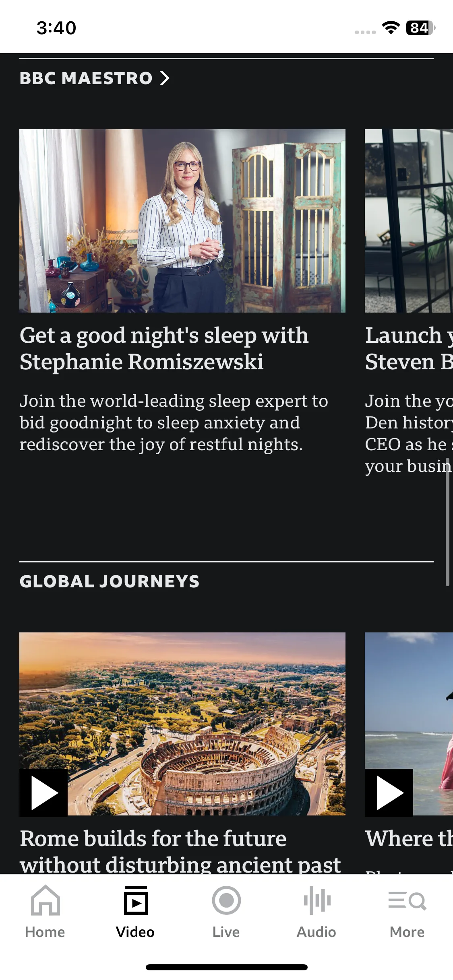The image size is (453, 980).
Task: Tap the 'Launch' Steven course headline
Action: [x=409, y=348]
